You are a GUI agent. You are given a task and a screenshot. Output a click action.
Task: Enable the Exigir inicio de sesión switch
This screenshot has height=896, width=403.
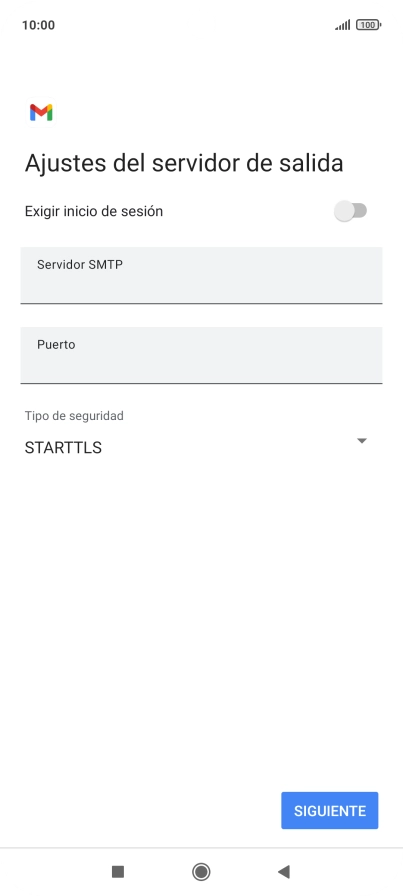[350, 211]
